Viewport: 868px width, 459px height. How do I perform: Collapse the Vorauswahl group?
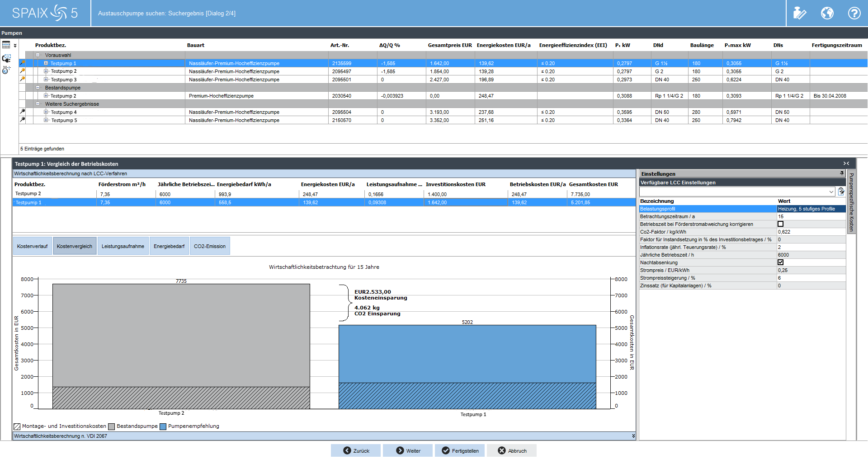(38, 55)
